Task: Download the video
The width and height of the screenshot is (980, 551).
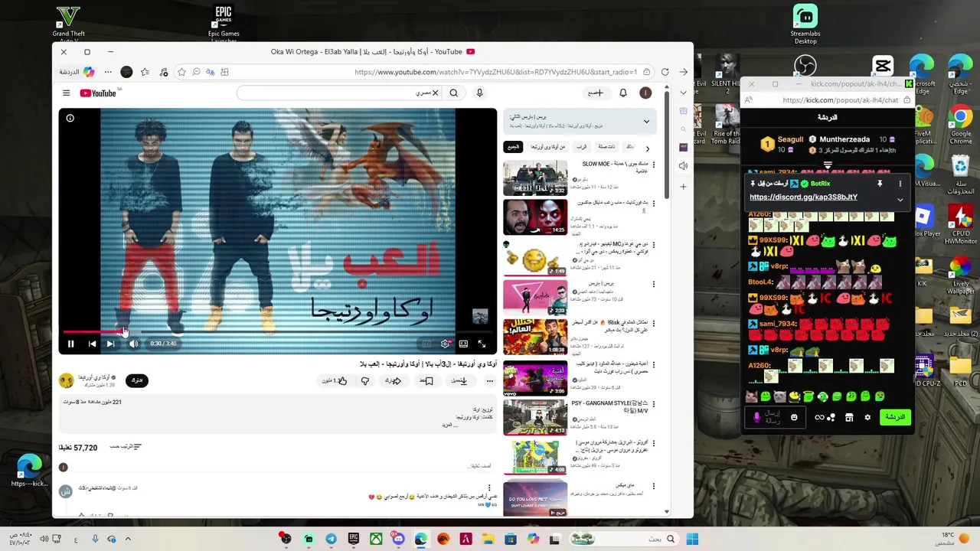Action: [x=460, y=380]
